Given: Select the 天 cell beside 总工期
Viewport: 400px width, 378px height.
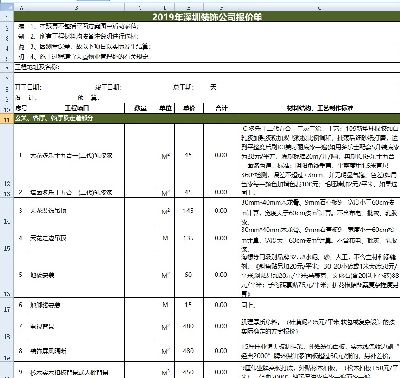Looking at the screenshot, I should (213, 87).
